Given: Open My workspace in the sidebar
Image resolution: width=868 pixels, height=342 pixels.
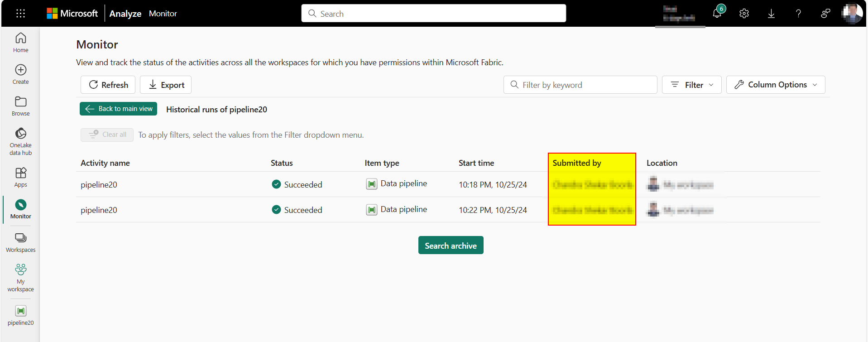Looking at the screenshot, I should pos(21,278).
